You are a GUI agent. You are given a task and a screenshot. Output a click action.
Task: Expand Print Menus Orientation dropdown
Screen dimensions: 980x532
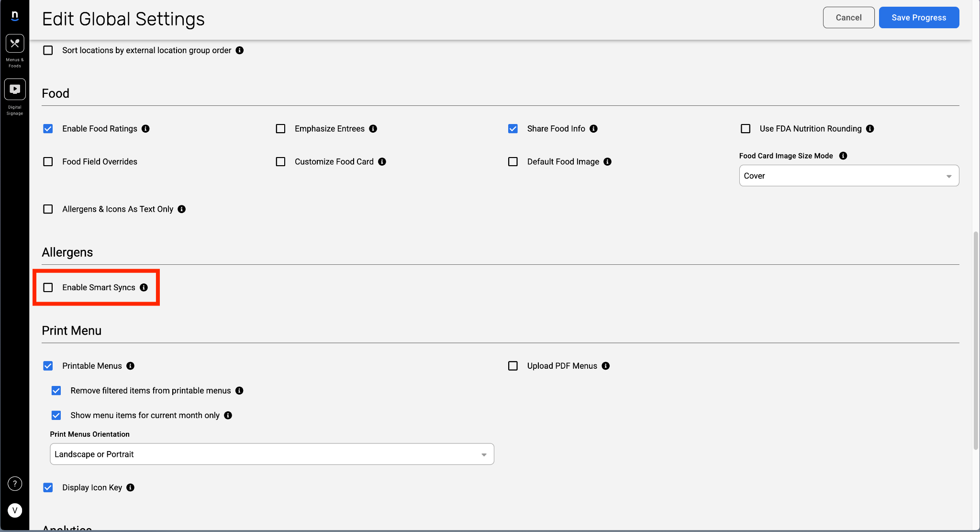pyautogui.click(x=272, y=454)
